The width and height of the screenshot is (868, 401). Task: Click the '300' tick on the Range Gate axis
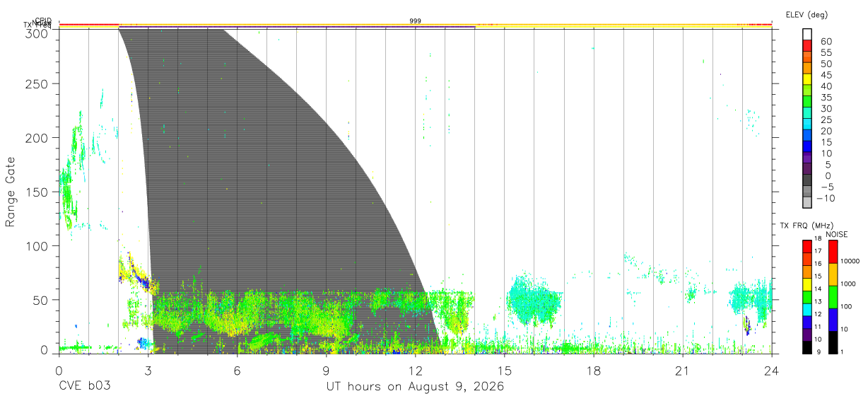tap(37, 33)
